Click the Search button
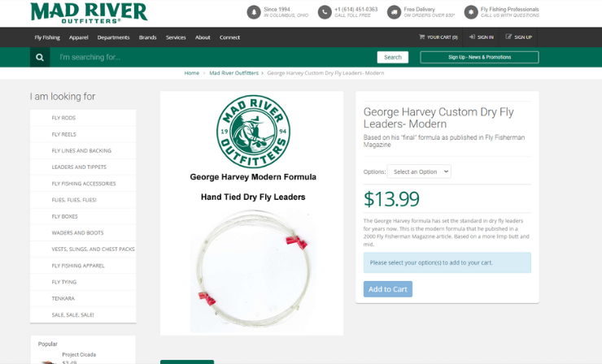The image size is (602, 364). 393,57
